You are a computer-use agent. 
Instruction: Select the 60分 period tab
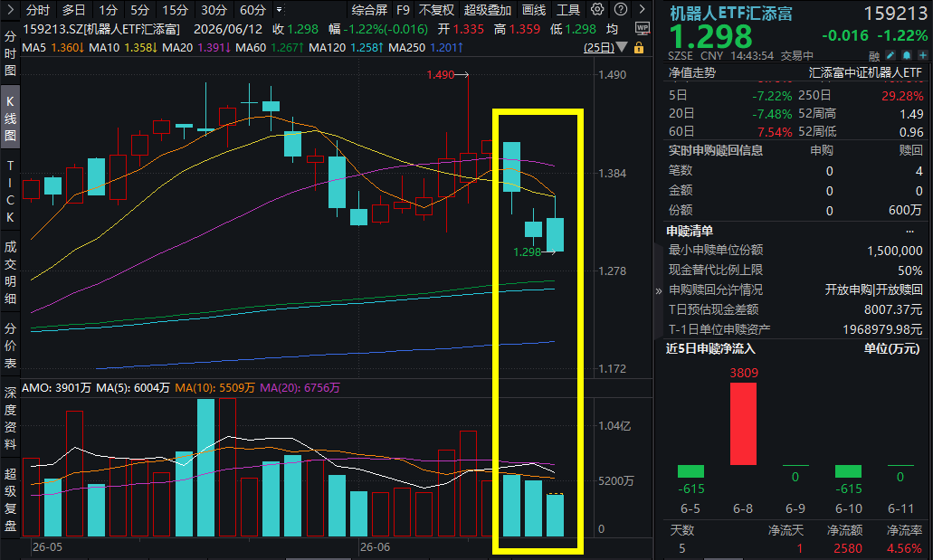click(252, 10)
